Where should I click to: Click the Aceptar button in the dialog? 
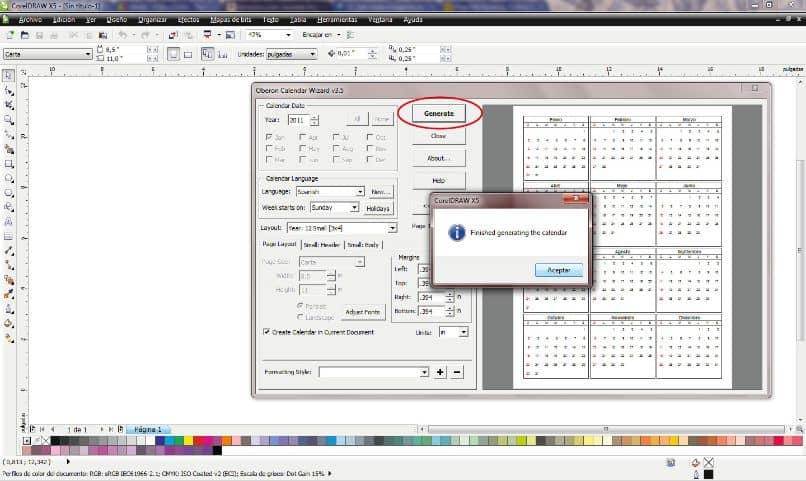point(559,270)
